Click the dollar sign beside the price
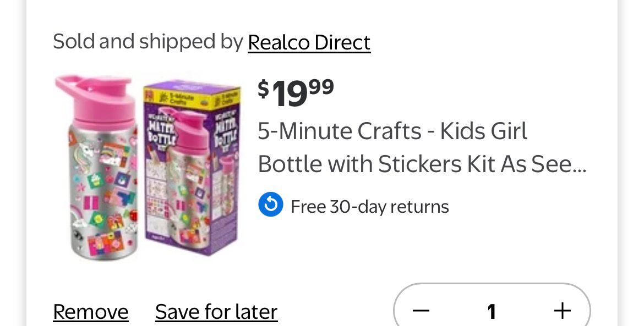The image size is (644, 326). (264, 88)
